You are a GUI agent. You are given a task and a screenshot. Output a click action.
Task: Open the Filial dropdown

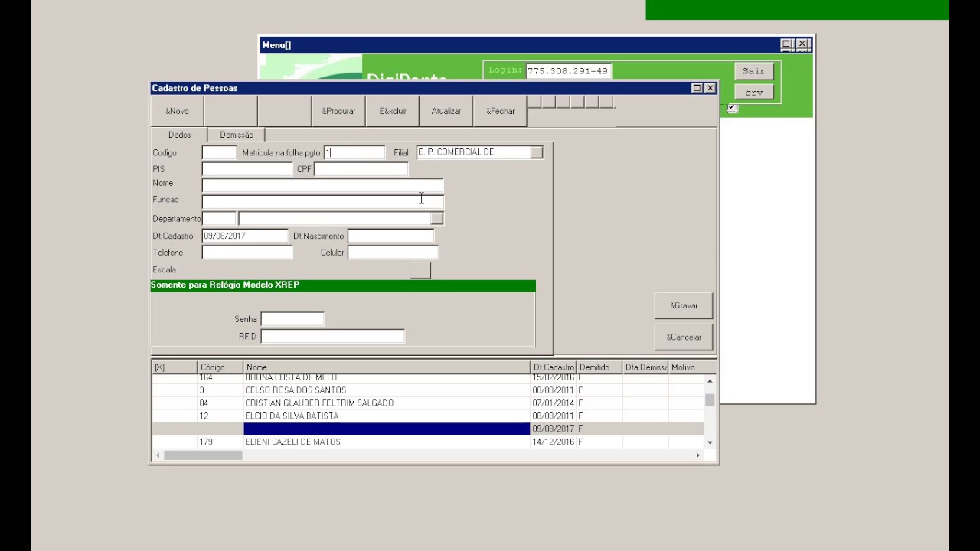click(537, 152)
